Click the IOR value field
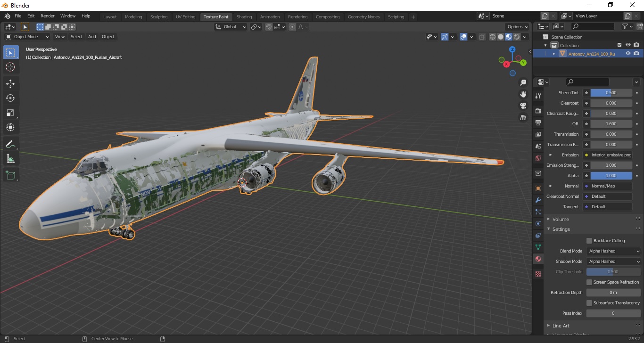The height and width of the screenshot is (343, 644). click(611, 124)
